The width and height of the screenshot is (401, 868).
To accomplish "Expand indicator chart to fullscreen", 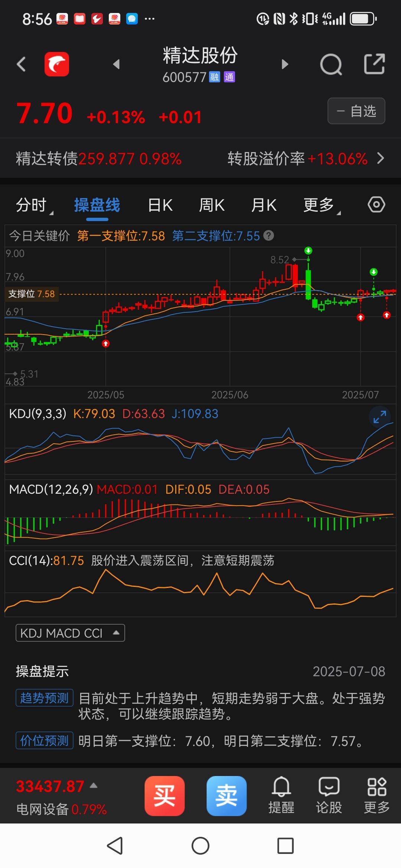I will 380,417.
